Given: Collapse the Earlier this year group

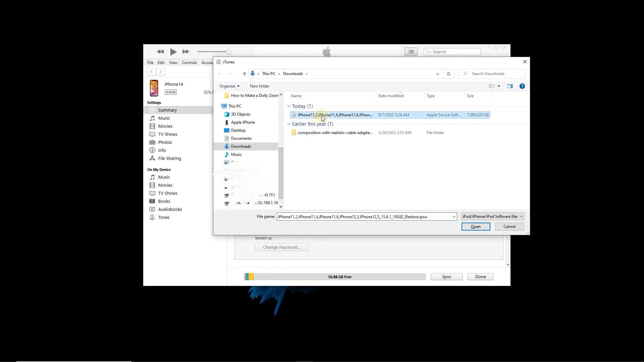Looking at the screenshot, I should pos(289,124).
